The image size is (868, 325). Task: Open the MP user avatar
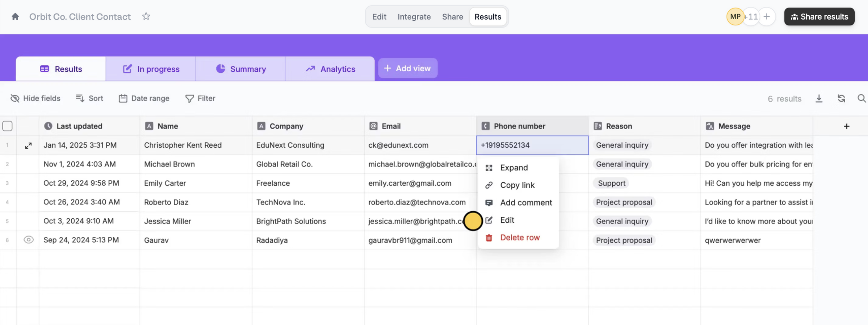[x=735, y=17]
